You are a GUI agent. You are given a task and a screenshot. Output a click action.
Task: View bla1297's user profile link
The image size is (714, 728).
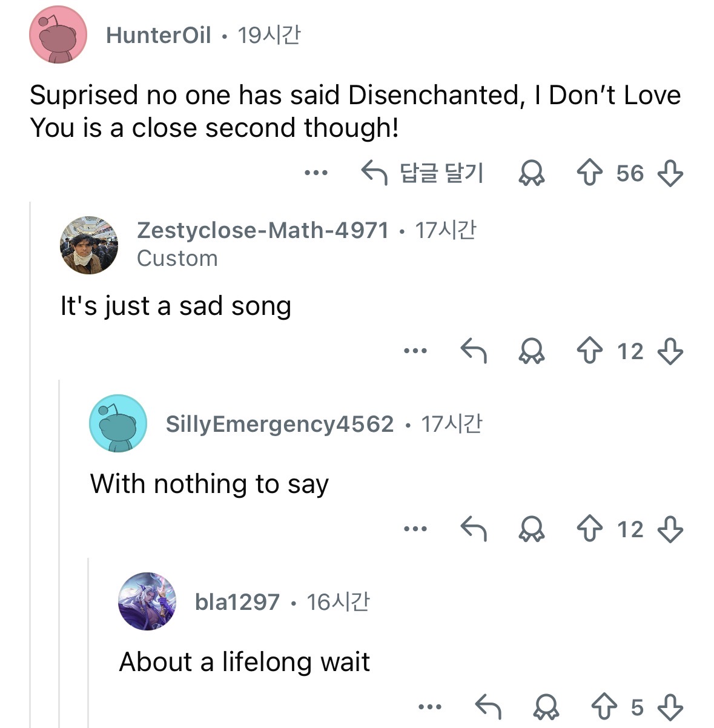[237, 602]
